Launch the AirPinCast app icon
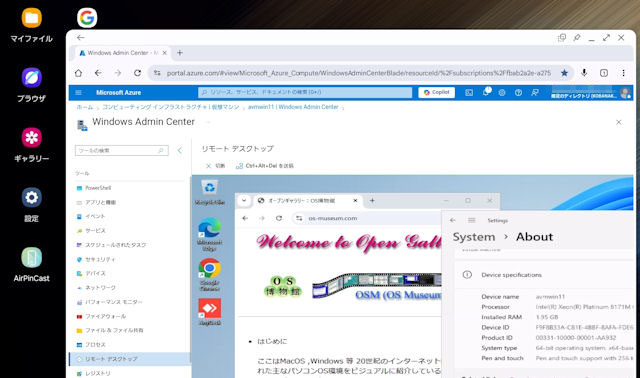 point(31,258)
